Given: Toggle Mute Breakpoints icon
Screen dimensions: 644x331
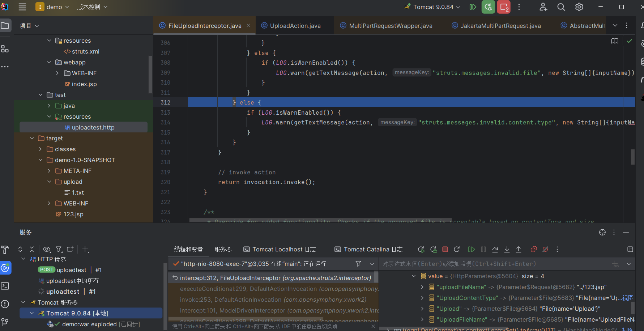Looking at the screenshot, I should pos(545,249).
